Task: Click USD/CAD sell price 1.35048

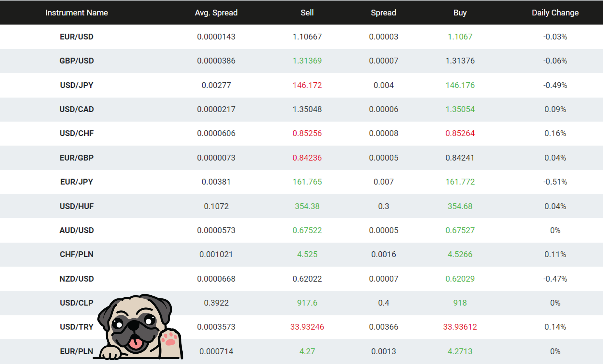Action: pyautogui.click(x=307, y=109)
